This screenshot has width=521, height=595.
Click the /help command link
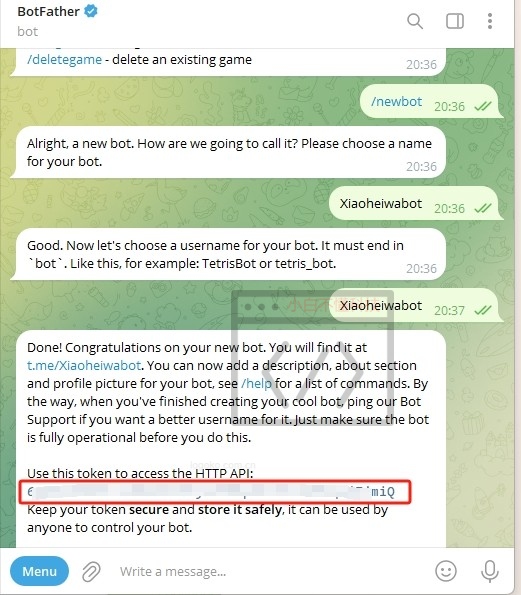tap(257, 384)
